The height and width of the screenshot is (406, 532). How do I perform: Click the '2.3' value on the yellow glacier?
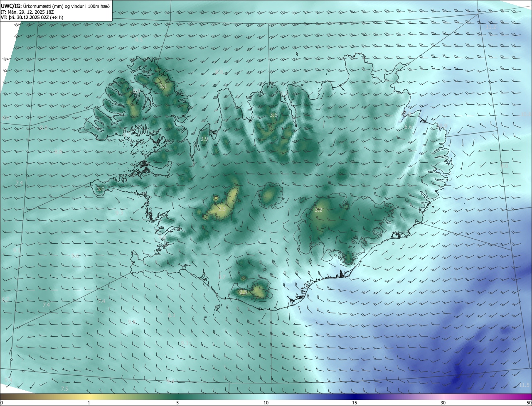222,208
